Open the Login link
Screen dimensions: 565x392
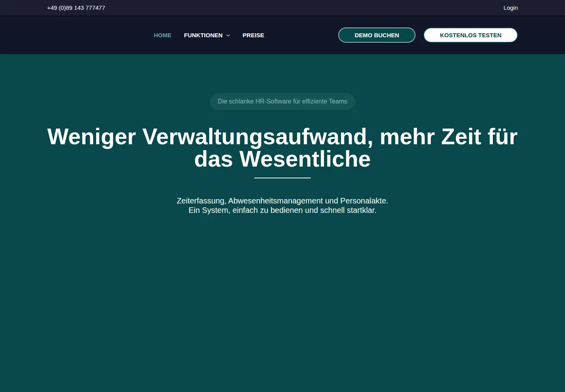(510, 8)
